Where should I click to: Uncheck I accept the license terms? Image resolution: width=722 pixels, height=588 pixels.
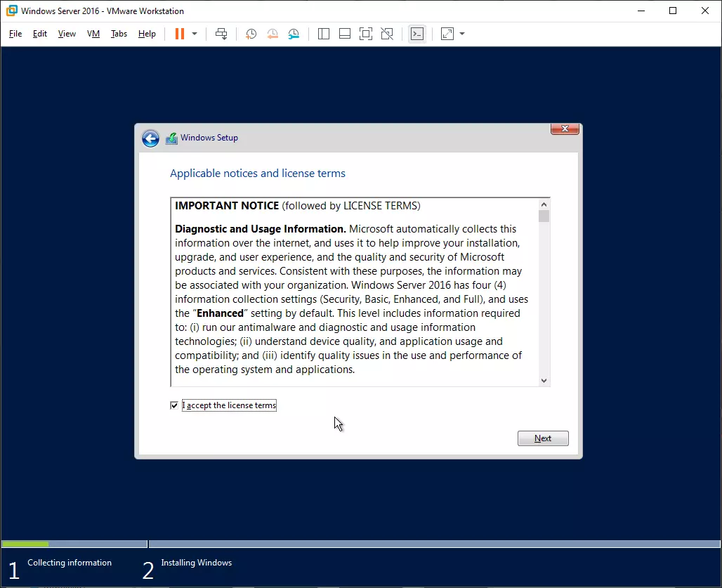pos(174,405)
